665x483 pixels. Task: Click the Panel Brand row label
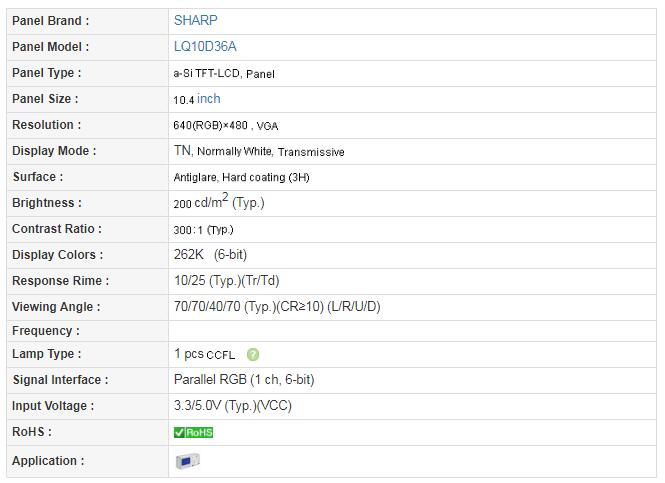click(x=50, y=20)
